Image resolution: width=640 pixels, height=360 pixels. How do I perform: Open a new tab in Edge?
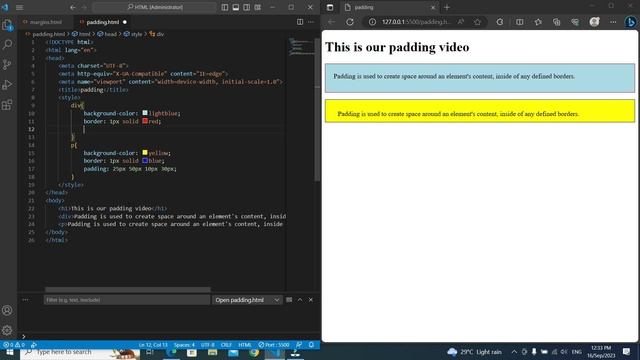click(447, 7)
